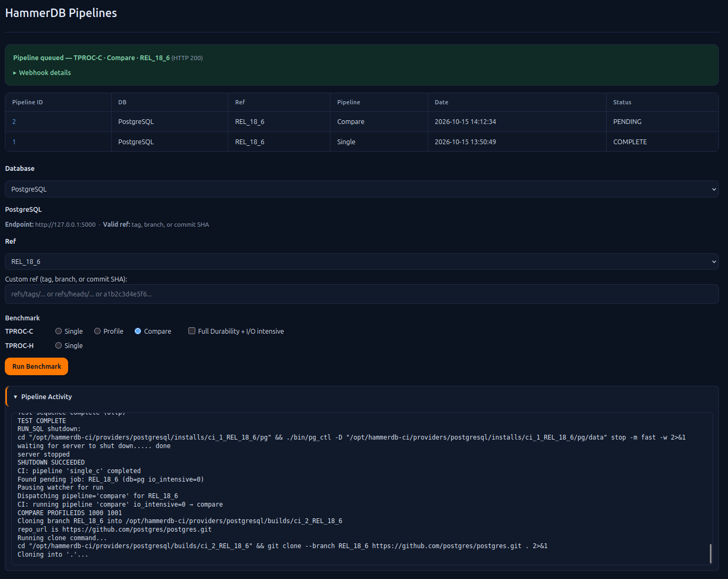Click the date 2026-10-15 13:50:49

(x=465, y=142)
